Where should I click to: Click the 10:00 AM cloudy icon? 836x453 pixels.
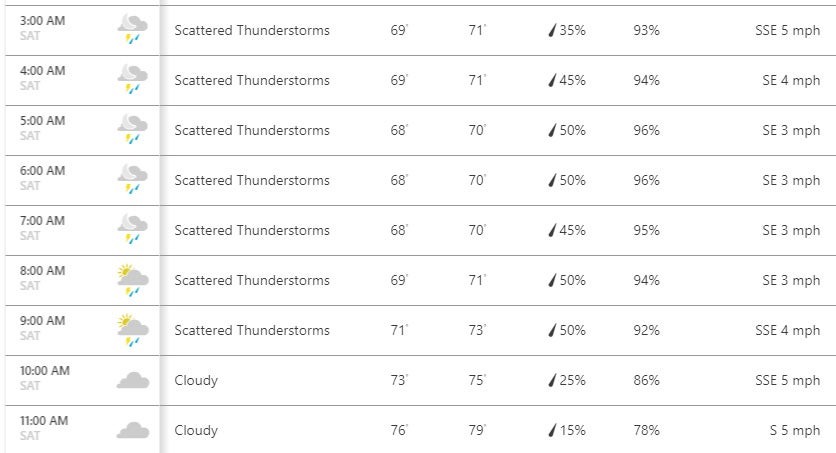point(132,380)
